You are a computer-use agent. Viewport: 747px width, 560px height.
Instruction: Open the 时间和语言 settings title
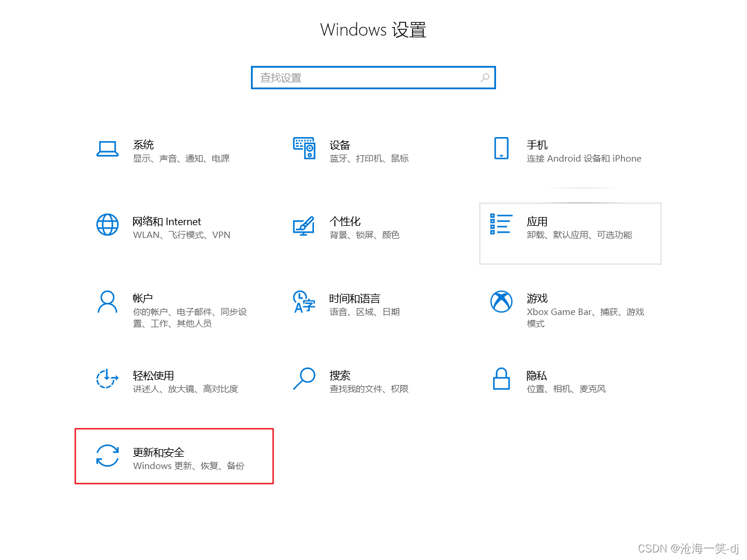coord(355,299)
